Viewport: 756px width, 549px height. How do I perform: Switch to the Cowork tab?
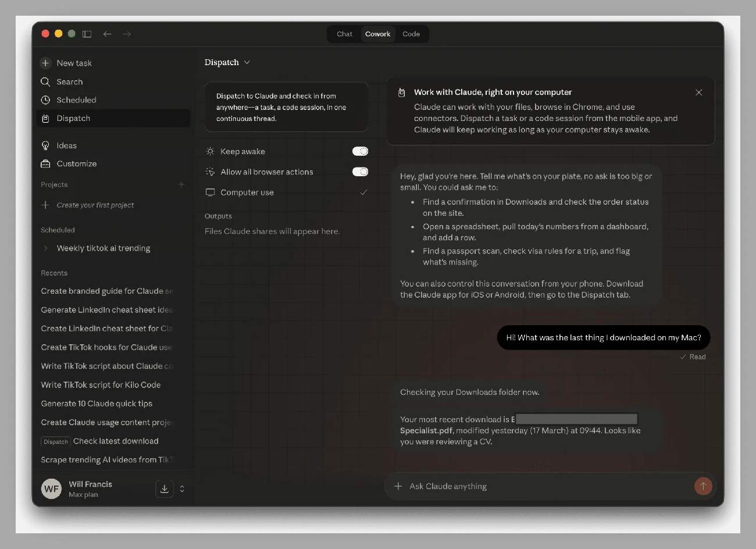coord(378,34)
